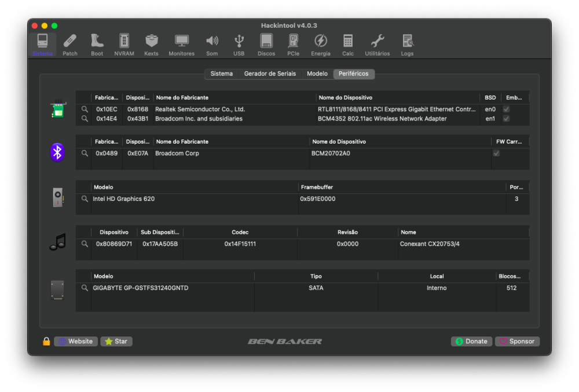Click the padlock icon
The width and height of the screenshot is (579, 392).
point(46,341)
